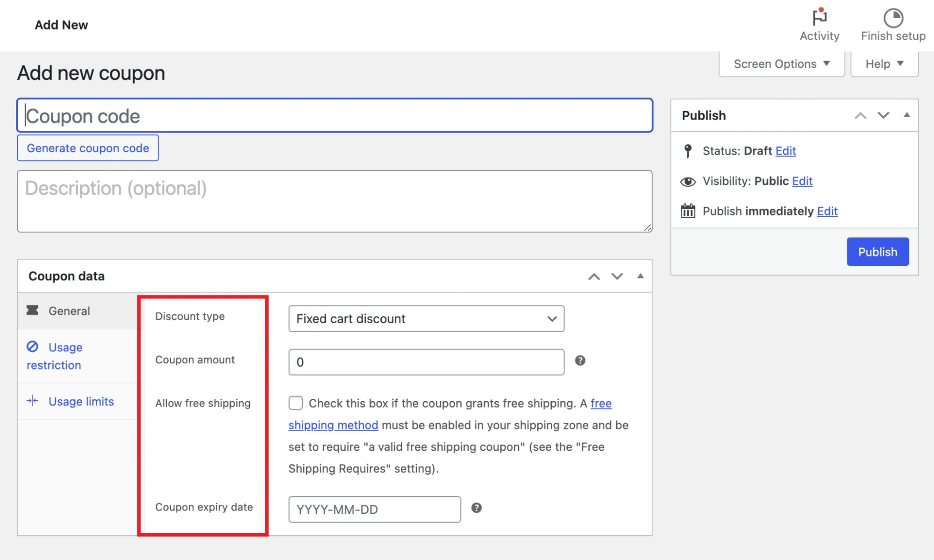Click the Finish setup progress icon
The image size is (934, 560).
click(893, 19)
